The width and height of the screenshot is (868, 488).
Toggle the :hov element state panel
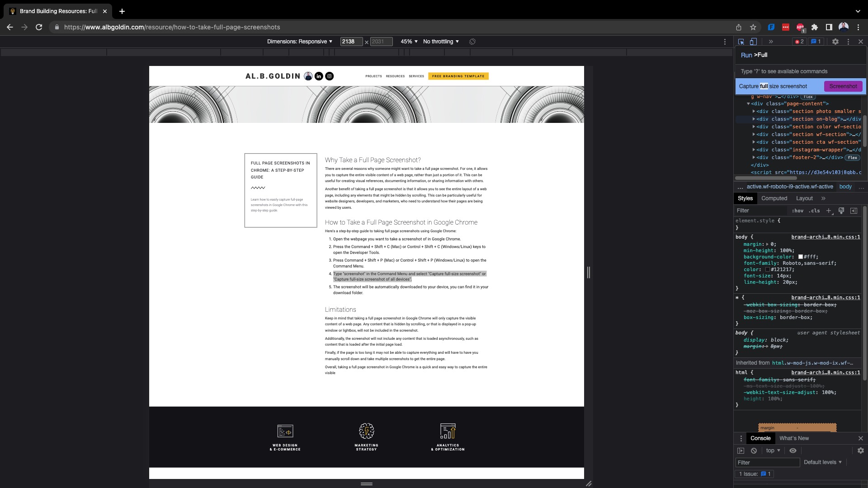coord(797,211)
